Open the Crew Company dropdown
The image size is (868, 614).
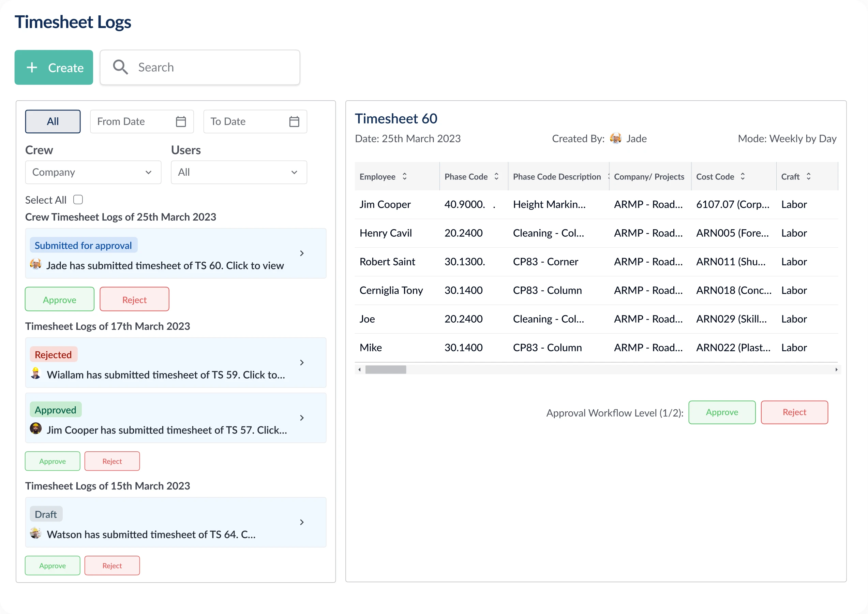93,172
